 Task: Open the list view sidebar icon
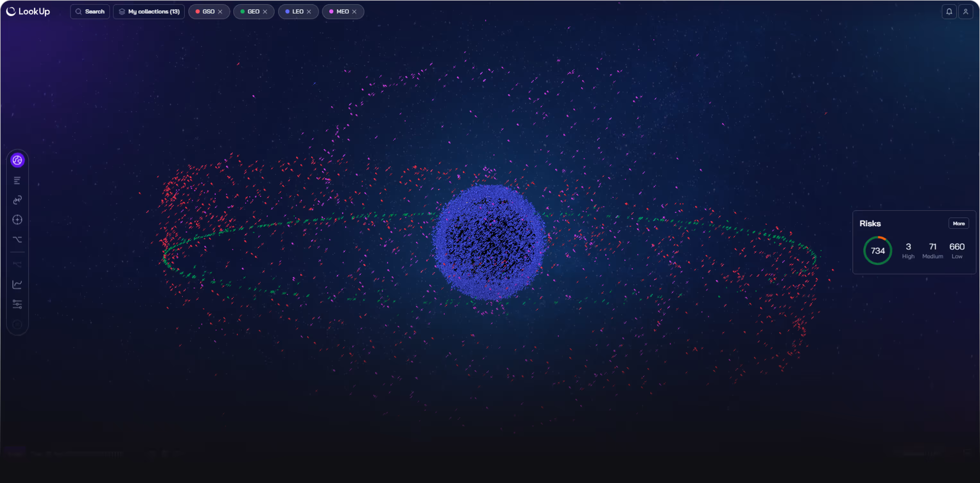tap(17, 180)
